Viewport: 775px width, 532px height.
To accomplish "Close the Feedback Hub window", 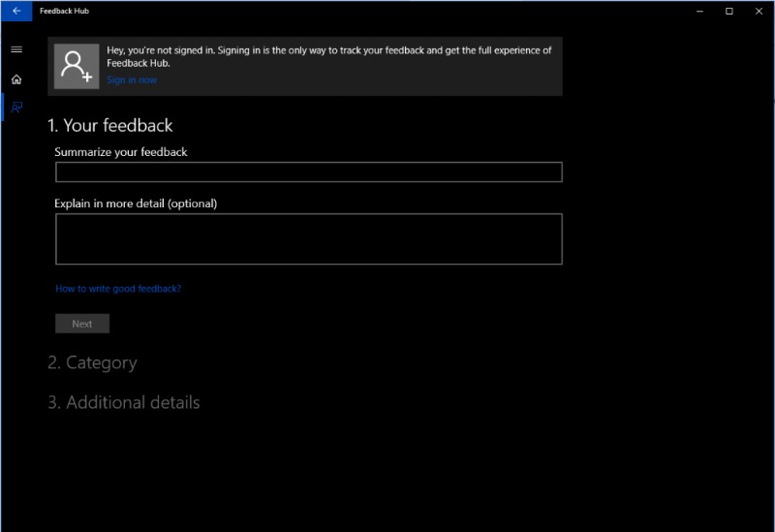I will (759, 11).
